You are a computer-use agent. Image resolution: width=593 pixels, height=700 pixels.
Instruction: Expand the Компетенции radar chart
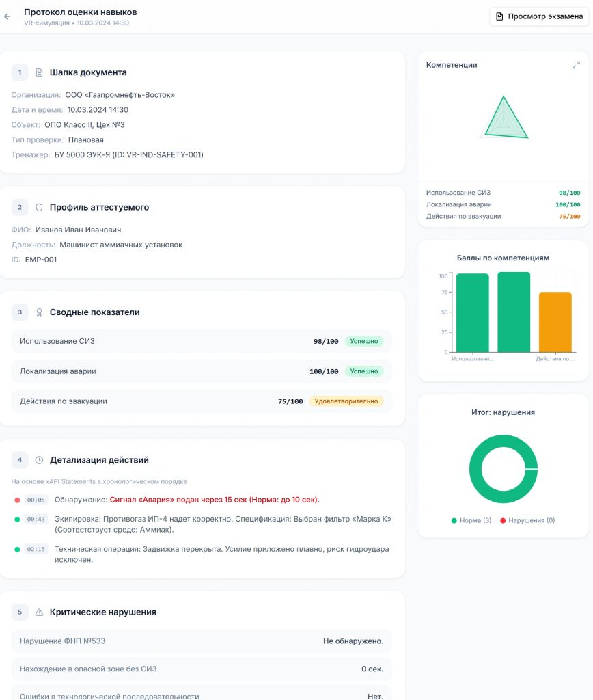coord(576,65)
